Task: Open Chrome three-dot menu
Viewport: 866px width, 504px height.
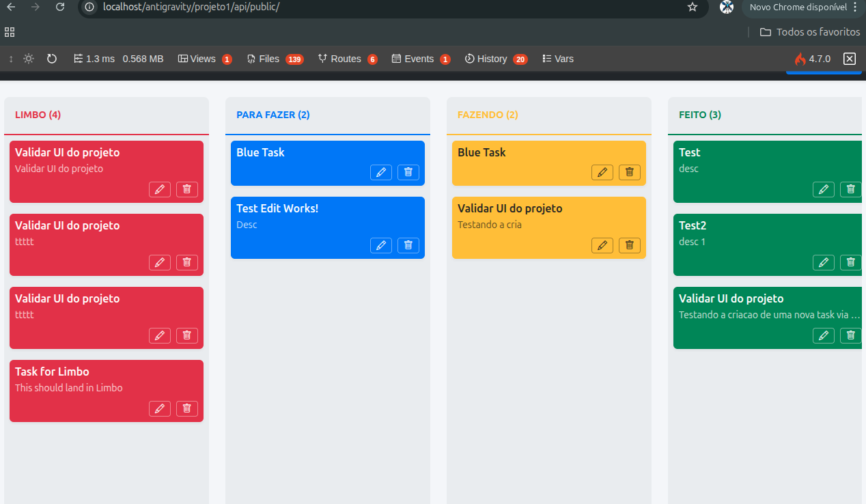Action: (855, 7)
